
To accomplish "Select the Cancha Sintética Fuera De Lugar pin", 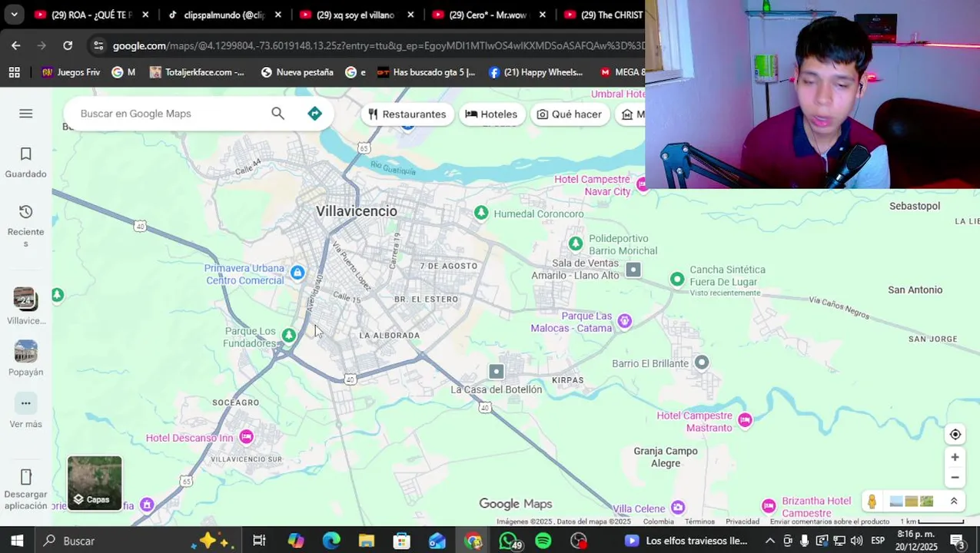I will tap(676, 280).
